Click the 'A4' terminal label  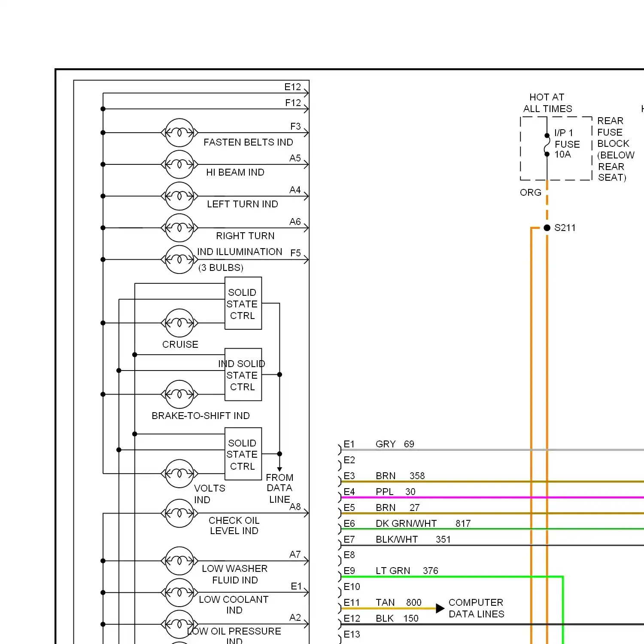tap(295, 190)
